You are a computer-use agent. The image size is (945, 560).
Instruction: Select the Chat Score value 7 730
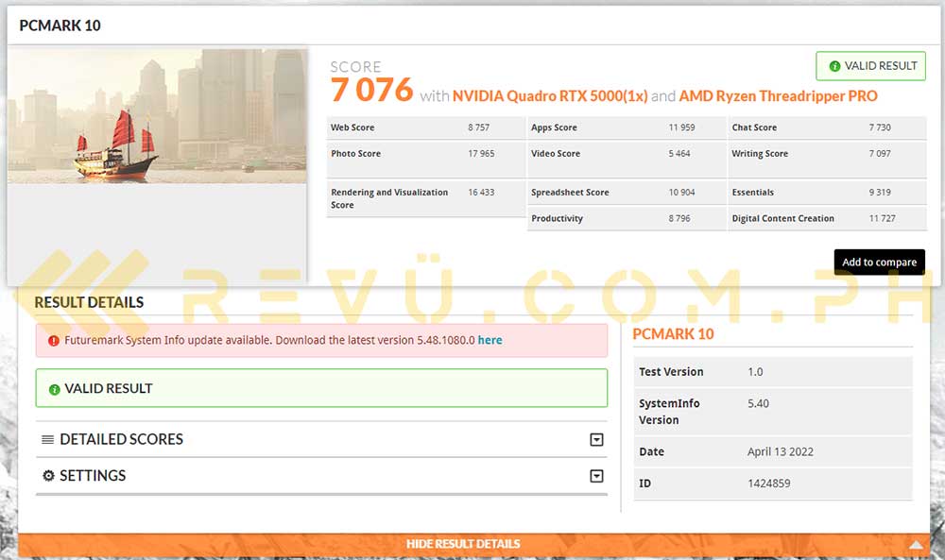[x=880, y=127]
